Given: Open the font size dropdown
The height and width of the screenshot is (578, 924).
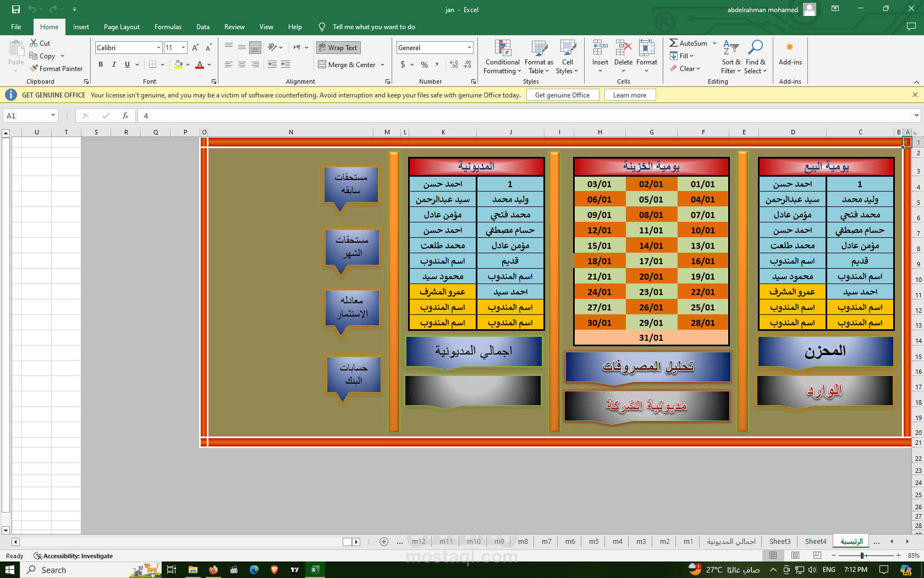Looking at the screenshot, I should coord(184,48).
